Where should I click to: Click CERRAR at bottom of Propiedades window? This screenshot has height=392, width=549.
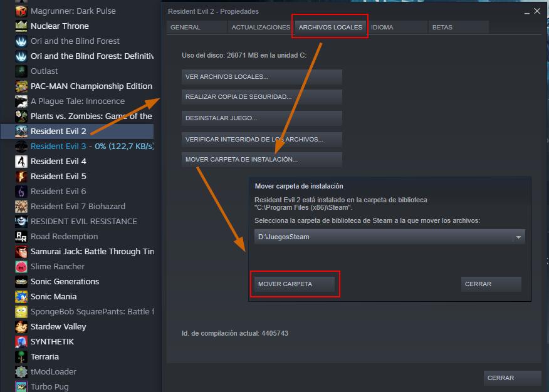click(x=512, y=378)
